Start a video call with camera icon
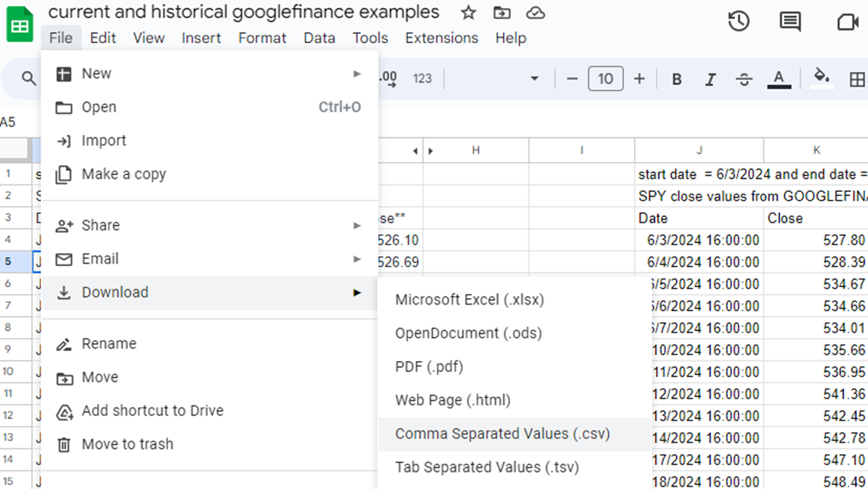868x489 pixels. (x=847, y=22)
